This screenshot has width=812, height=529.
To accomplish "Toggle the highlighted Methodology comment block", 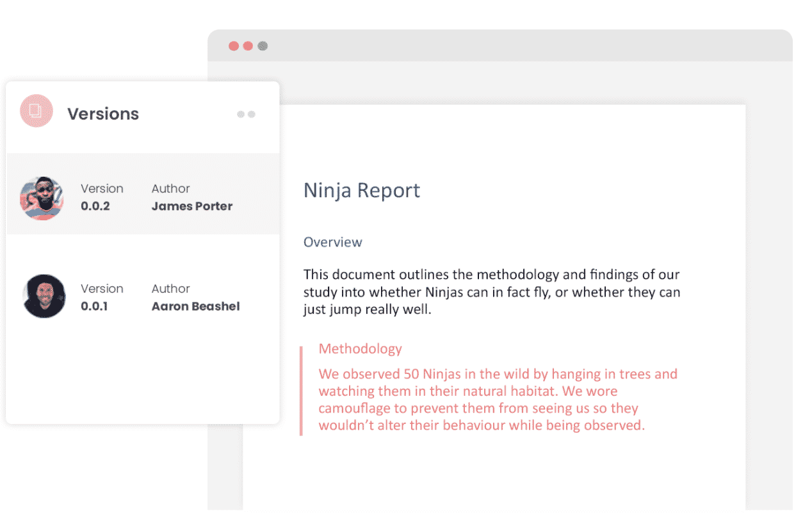I will [x=493, y=391].
